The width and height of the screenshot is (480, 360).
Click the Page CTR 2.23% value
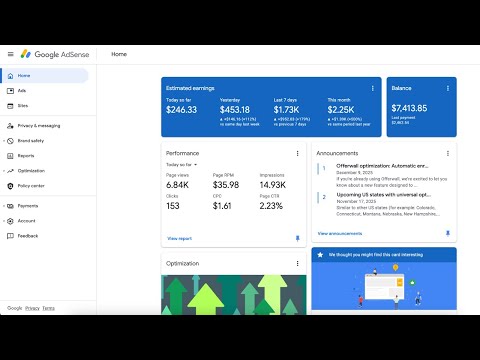[x=271, y=206]
